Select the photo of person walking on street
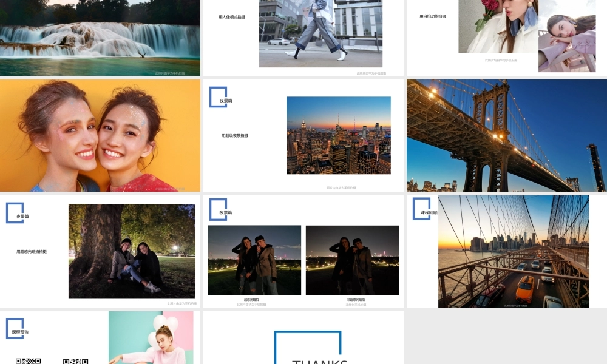 tap(320, 33)
